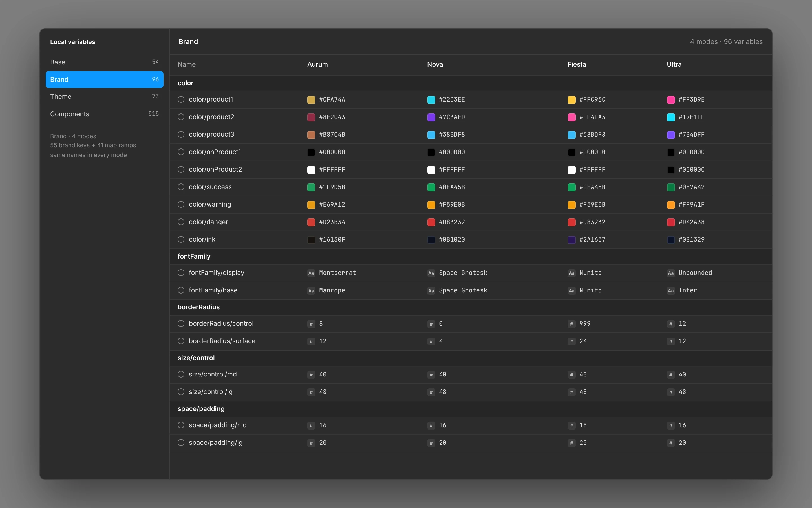Select the icon next to fontFamily/display

[181, 272]
